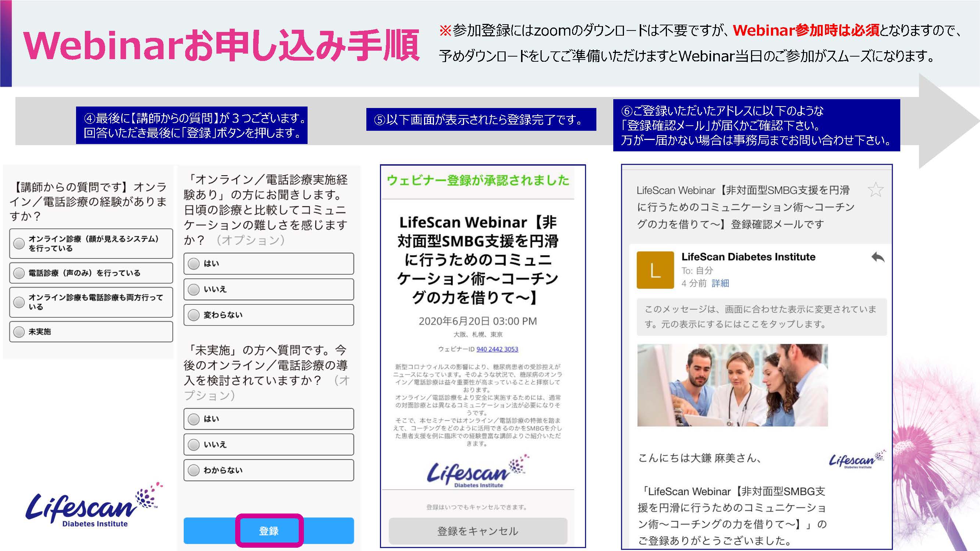Click the reply arrow icon in email

(878, 258)
